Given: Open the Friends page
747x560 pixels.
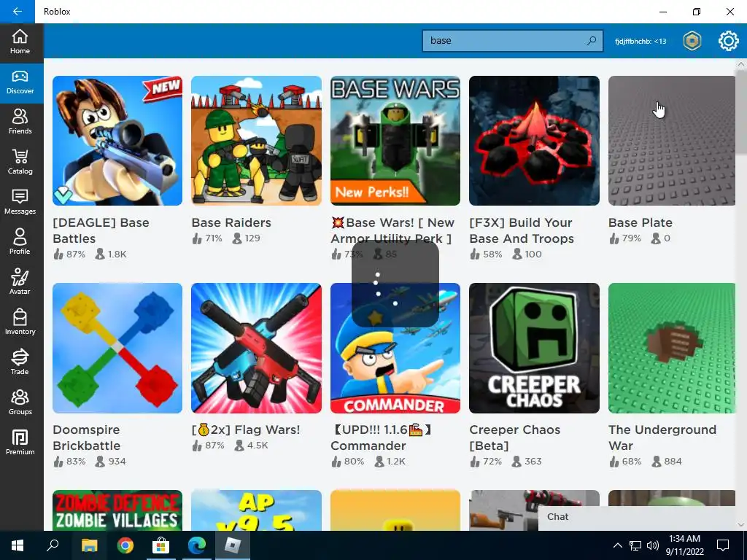Looking at the screenshot, I should coord(20,122).
